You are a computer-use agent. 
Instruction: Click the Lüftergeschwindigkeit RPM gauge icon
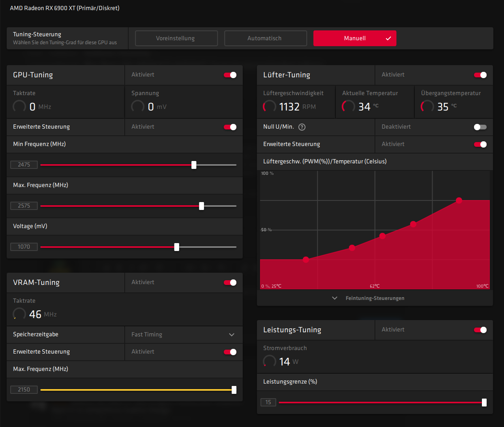[x=270, y=106]
